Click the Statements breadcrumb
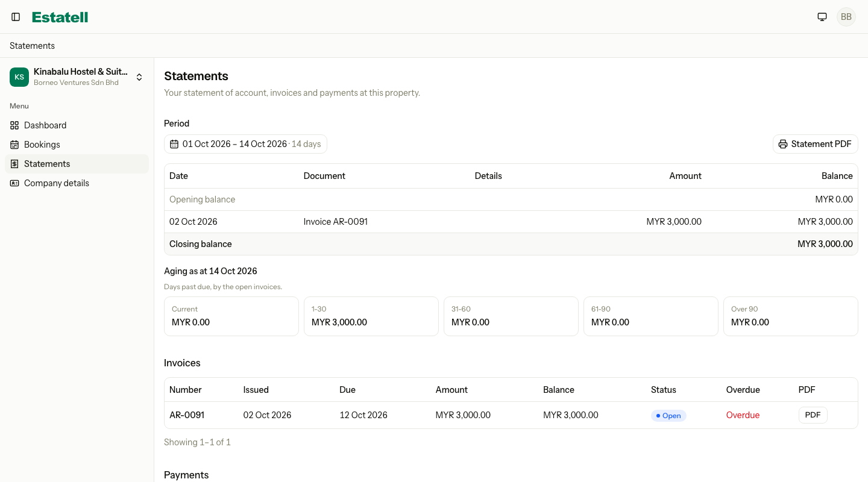Image resolution: width=868 pixels, height=482 pixels. point(32,46)
